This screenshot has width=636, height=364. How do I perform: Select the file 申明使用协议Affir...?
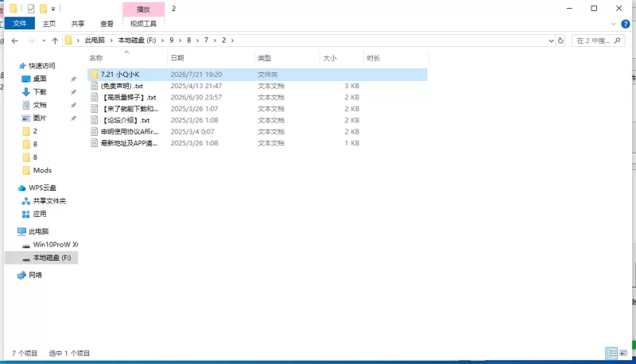[x=257, y=132]
